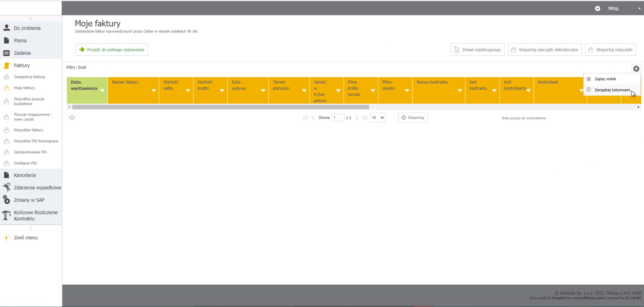This screenshot has width=644, height=307.
Task: Click the Moje faktury item icon
Action: 7,88
